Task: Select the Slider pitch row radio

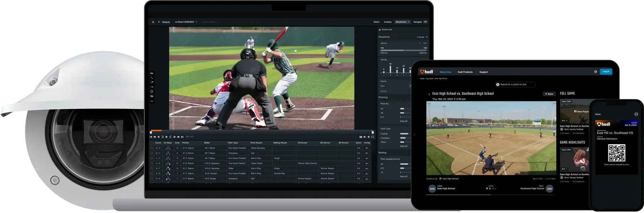Action: (151, 168)
